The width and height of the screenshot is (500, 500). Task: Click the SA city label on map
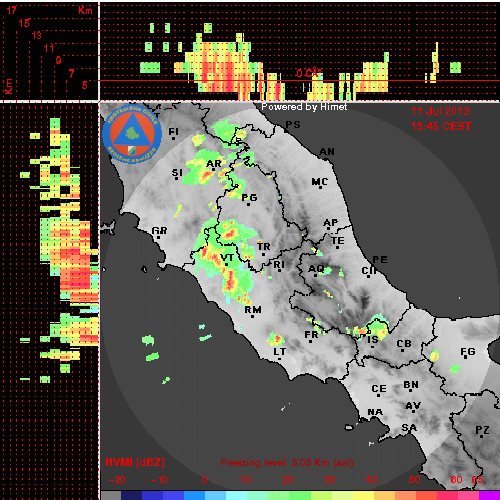tap(409, 427)
